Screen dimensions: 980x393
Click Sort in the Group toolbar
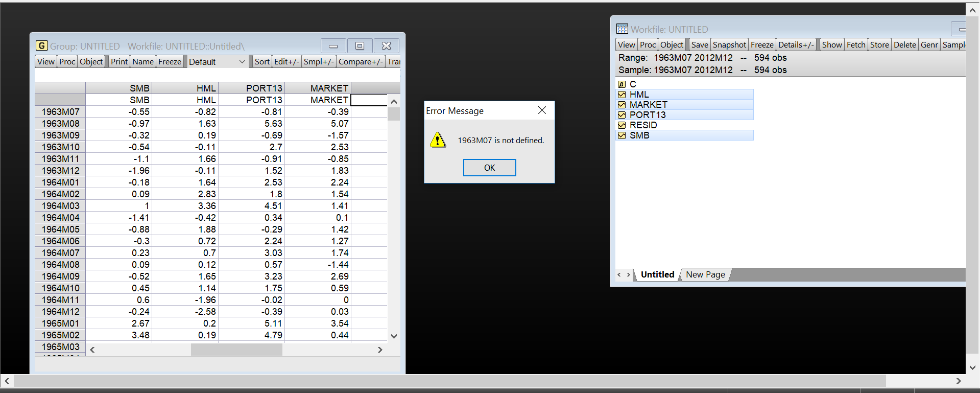tap(262, 62)
